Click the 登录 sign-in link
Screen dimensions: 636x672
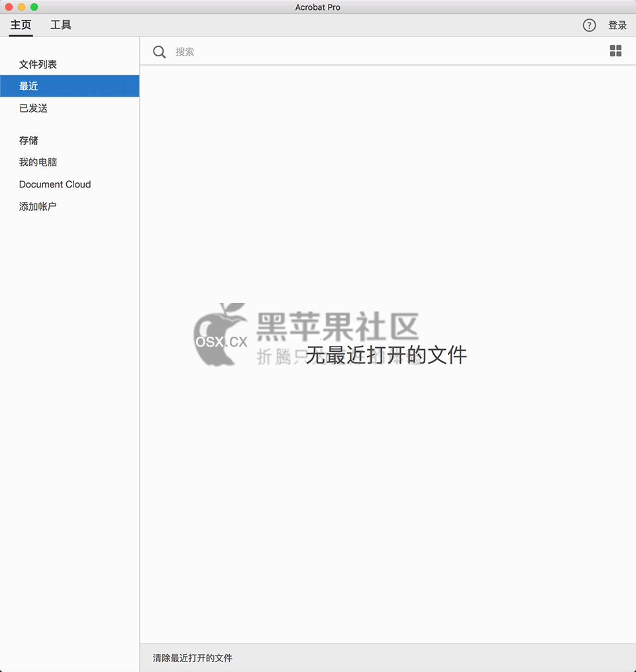(617, 25)
